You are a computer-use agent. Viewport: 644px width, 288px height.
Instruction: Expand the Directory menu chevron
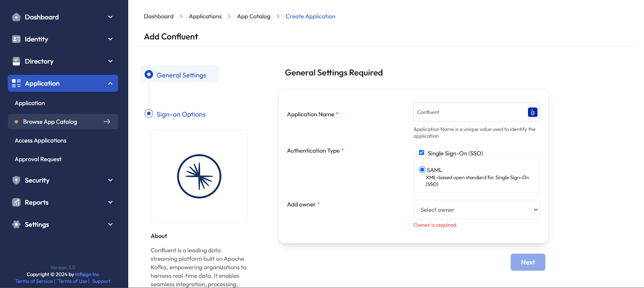coord(110,61)
